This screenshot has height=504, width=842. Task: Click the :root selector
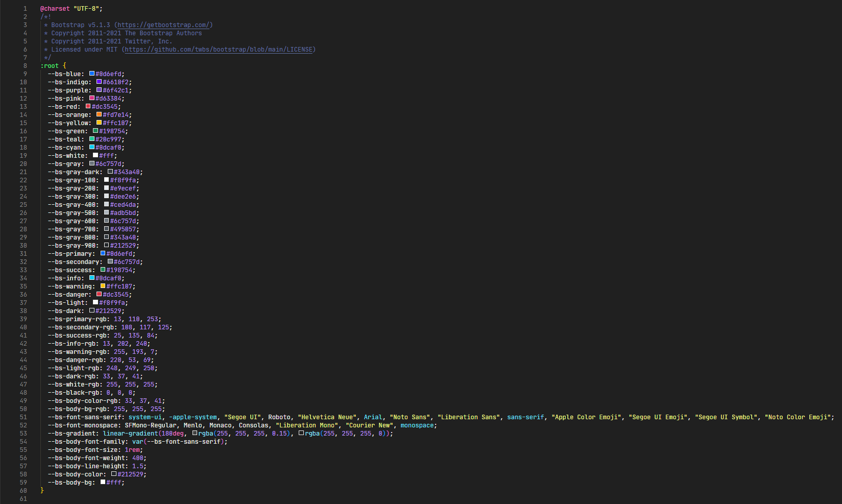(x=50, y=66)
